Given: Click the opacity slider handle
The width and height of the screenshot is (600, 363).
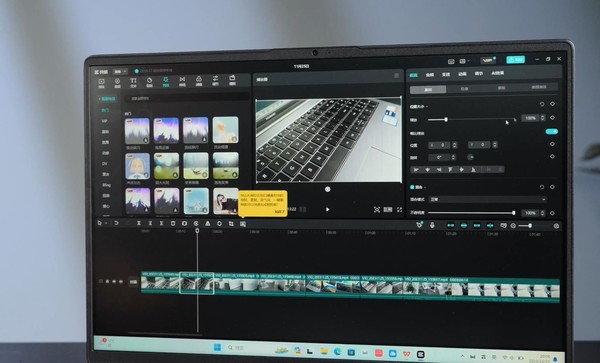Looking at the screenshot, I should [x=514, y=213].
